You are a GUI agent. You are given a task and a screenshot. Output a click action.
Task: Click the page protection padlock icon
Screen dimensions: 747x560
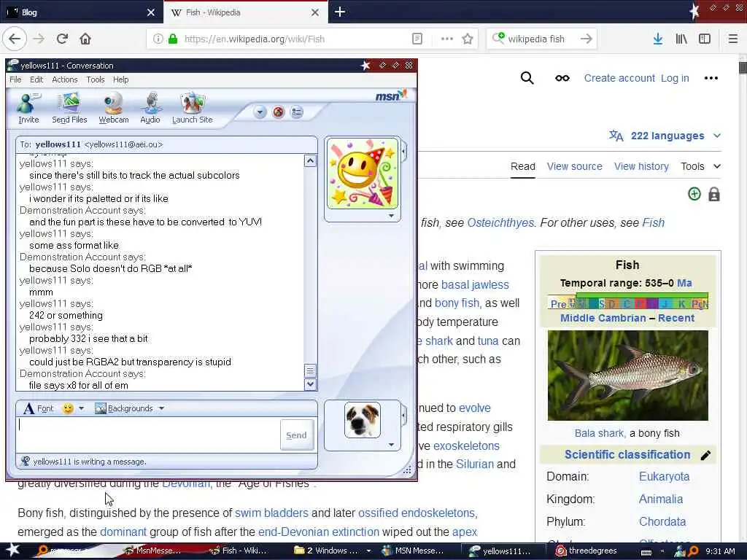[713, 194]
